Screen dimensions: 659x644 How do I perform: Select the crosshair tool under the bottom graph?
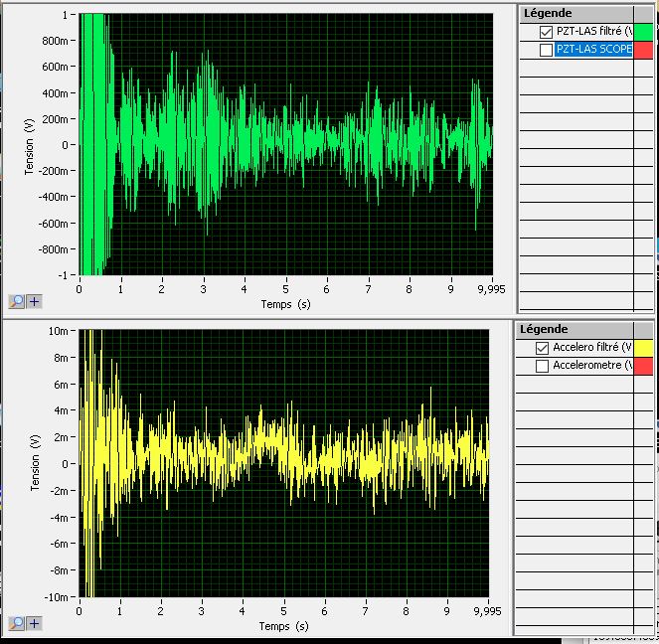click(34, 623)
